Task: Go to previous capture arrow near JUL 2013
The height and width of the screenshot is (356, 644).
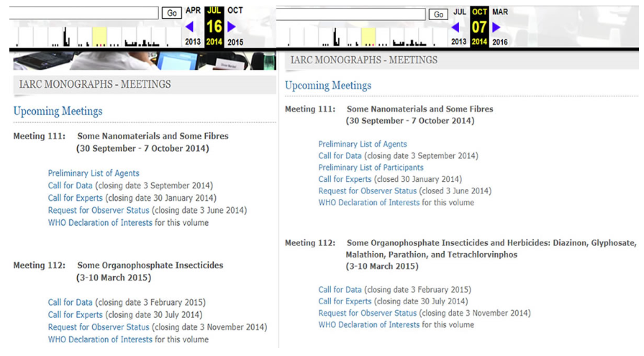Action: [x=455, y=27]
